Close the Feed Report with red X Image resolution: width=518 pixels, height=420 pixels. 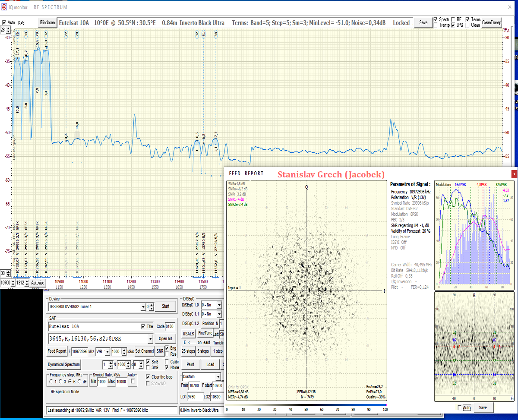point(514,174)
